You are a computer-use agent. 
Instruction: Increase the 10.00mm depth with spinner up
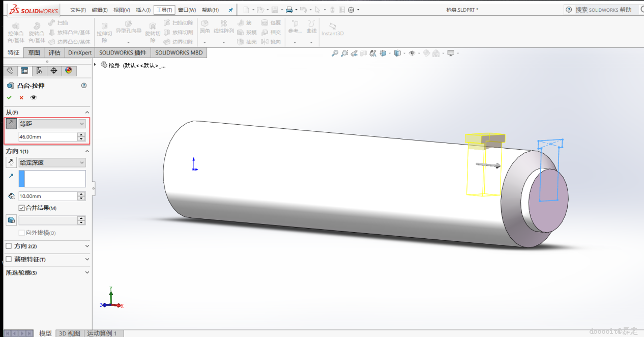pos(81,194)
